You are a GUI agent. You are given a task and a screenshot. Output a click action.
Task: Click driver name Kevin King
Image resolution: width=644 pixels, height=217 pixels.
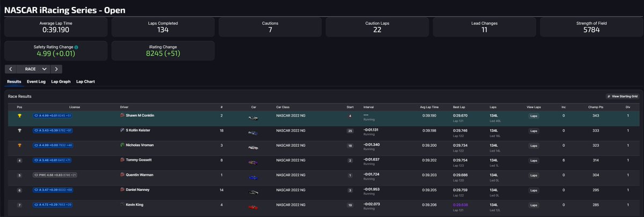pos(134,205)
